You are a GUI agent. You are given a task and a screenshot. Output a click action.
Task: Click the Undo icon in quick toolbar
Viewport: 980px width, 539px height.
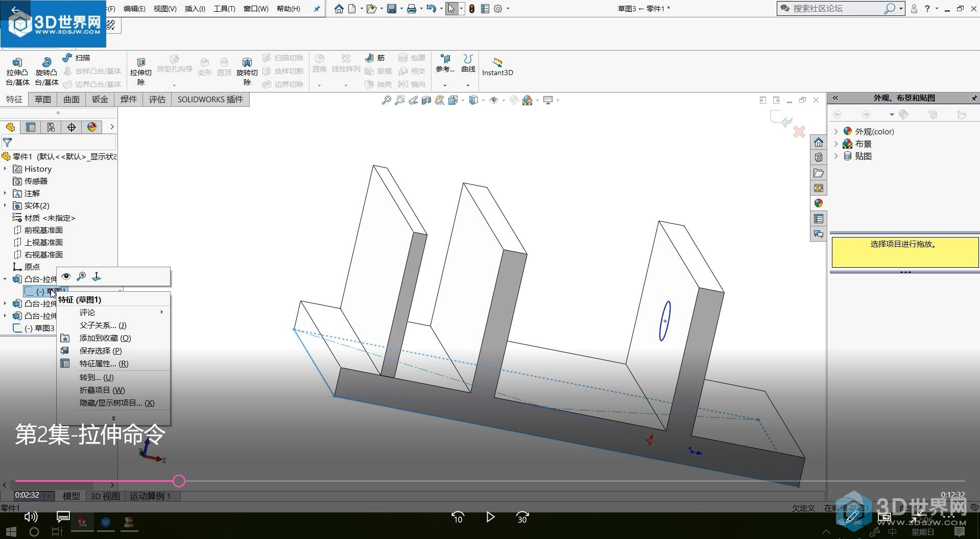click(431, 9)
